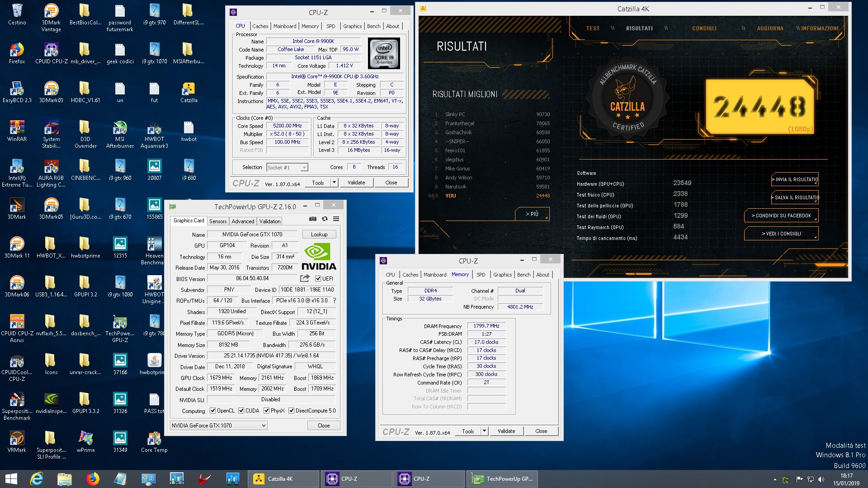Screen dimensions: 868x488
Task: Open GPU-Z hamburger menu icon
Action: [336, 219]
